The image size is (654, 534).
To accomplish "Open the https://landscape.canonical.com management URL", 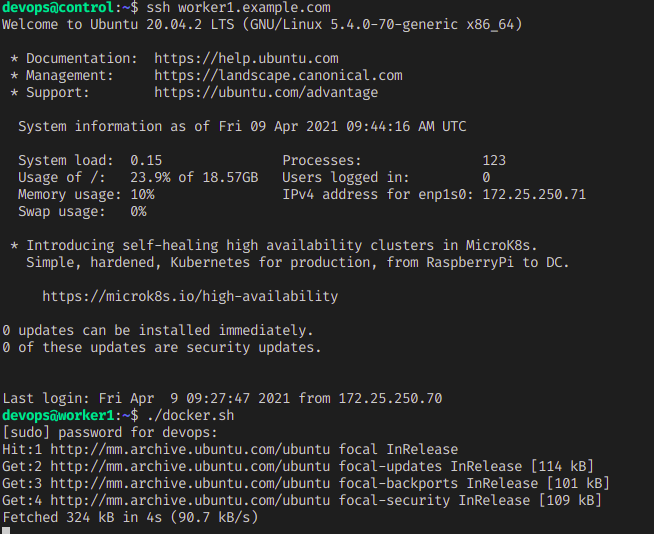I will tap(278, 76).
